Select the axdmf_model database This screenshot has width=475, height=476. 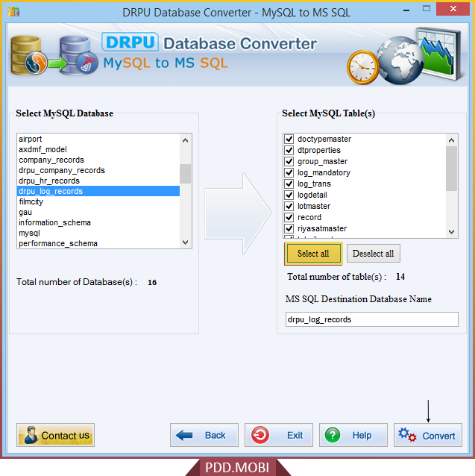tap(98, 149)
